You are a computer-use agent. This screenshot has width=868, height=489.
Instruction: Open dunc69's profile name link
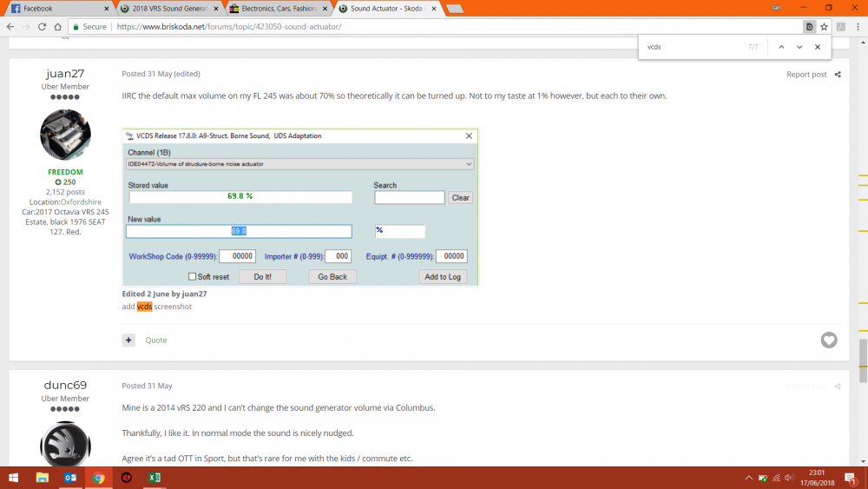tap(65, 386)
